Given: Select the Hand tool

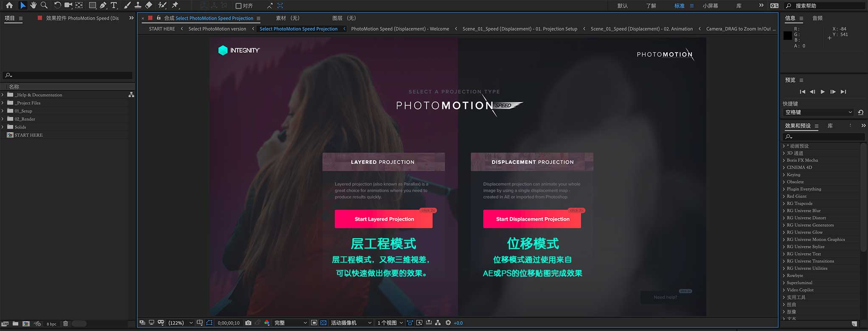Looking at the screenshot, I should pyautogui.click(x=33, y=6).
